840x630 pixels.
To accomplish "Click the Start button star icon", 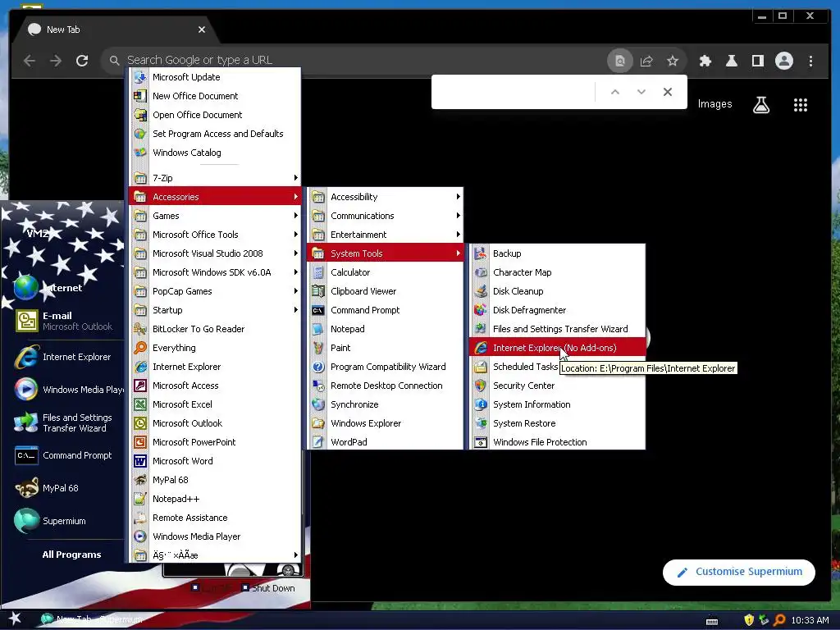I will (15, 619).
